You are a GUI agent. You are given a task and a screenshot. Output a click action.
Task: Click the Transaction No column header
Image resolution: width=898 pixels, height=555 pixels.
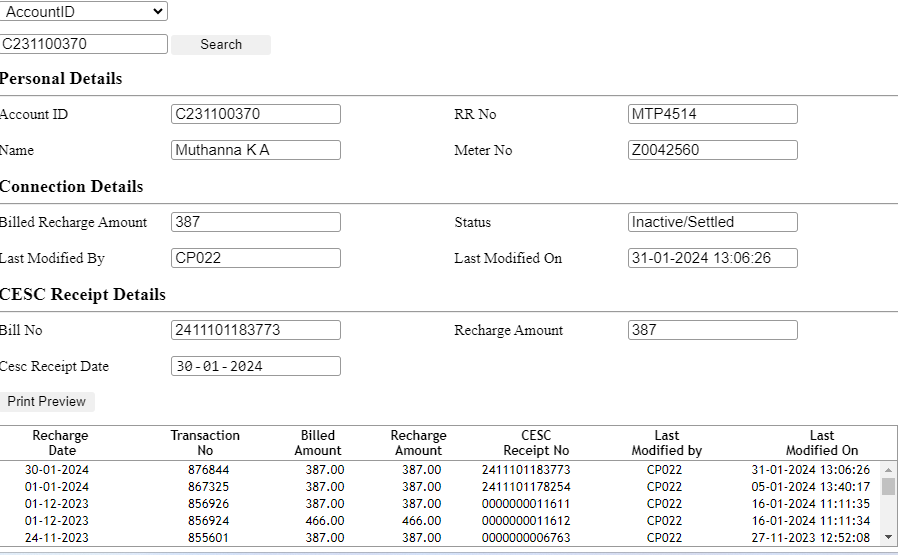(x=205, y=443)
